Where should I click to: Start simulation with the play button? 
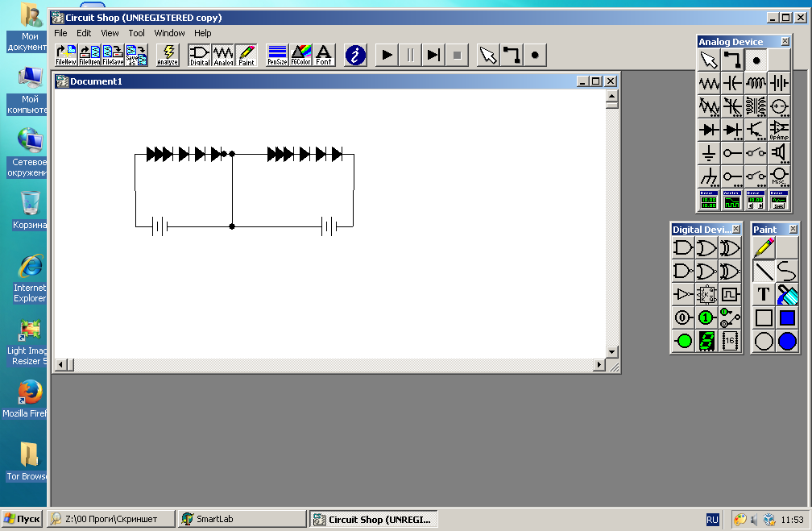tap(387, 55)
